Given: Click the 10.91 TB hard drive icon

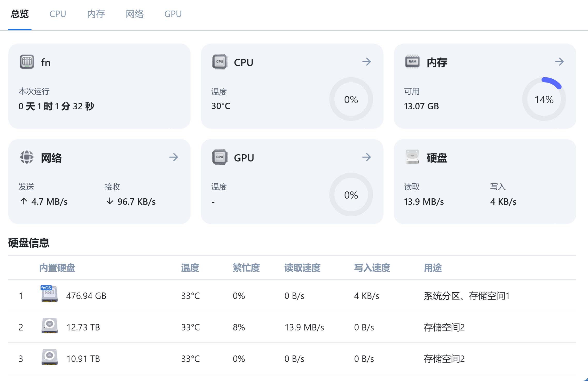Looking at the screenshot, I should pyautogui.click(x=50, y=357).
